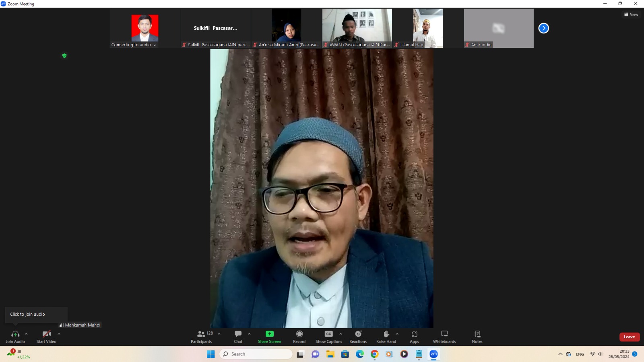Raise Hand in the meeting

pos(386,337)
